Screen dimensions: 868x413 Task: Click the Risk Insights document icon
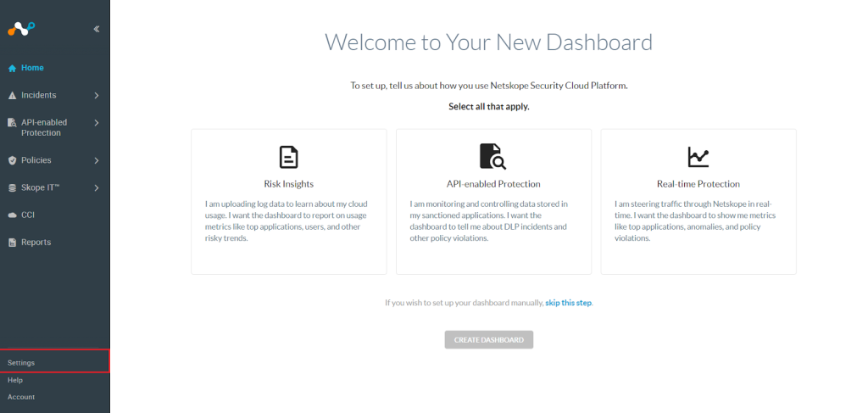click(288, 157)
